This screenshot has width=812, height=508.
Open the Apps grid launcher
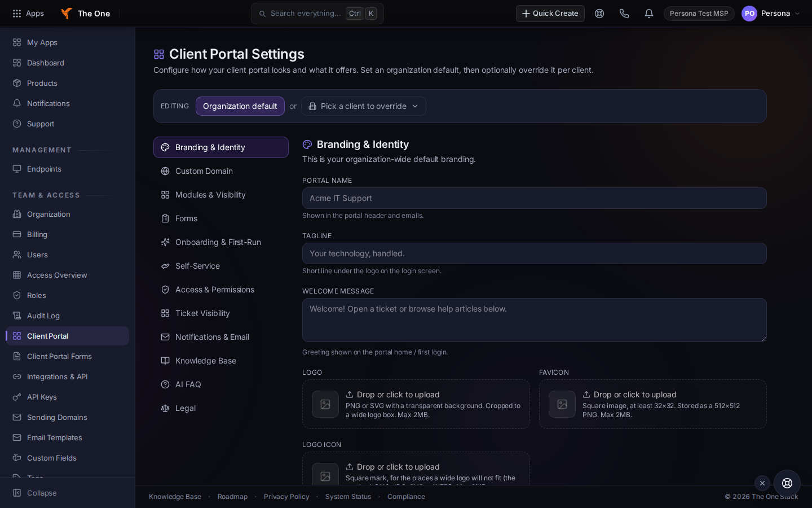tap(28, 14)
